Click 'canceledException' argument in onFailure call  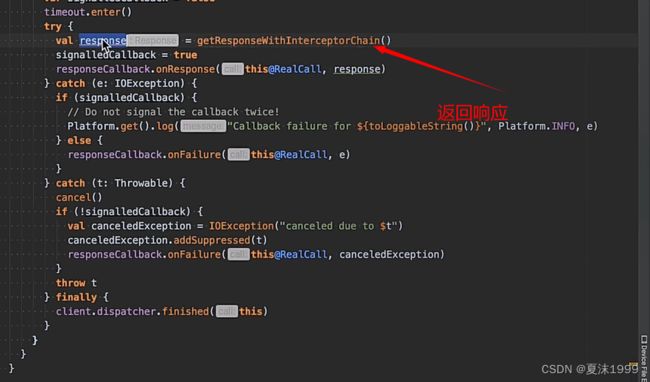click(x=389, y=254)
